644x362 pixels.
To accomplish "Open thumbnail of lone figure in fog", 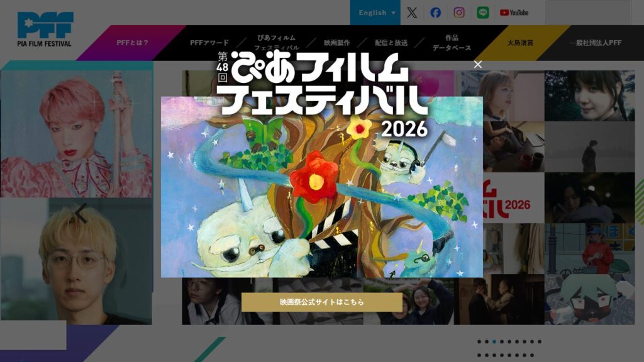I will [590, 146].
